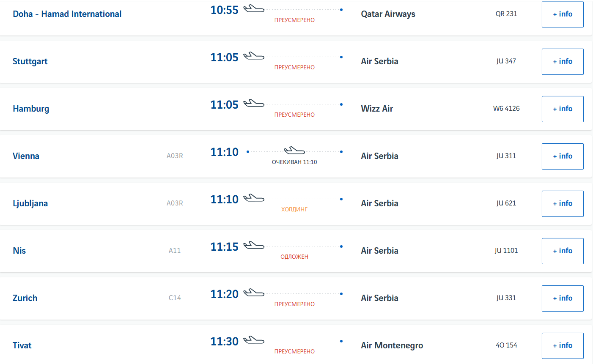
Task: Click the airplane icon on the Zurich row
Action: pyautogui.click(x=254, y=293)
